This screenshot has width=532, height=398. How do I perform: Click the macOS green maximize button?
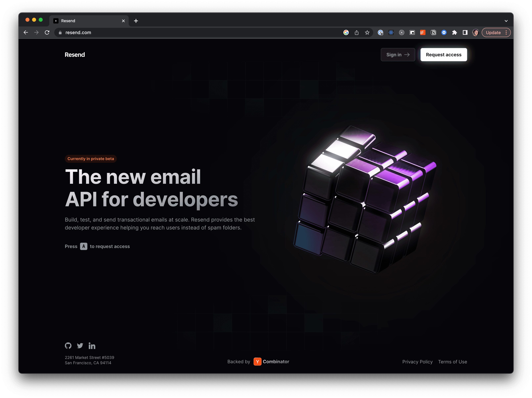pos(41,20)
